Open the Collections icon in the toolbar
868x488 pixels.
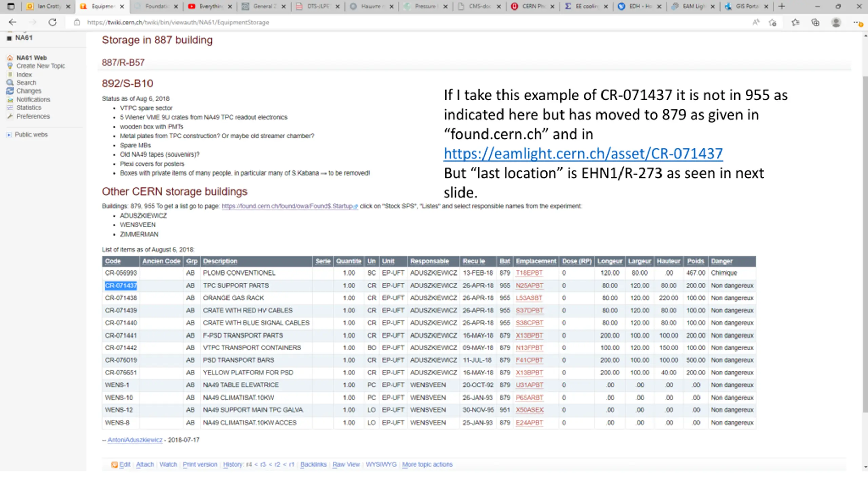click(815, 22)
